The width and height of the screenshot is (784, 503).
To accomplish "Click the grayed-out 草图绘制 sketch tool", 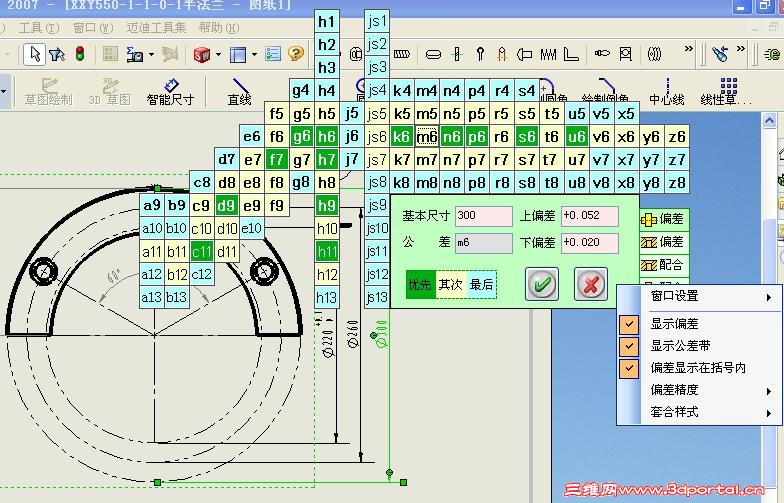I will pos(48,92).
